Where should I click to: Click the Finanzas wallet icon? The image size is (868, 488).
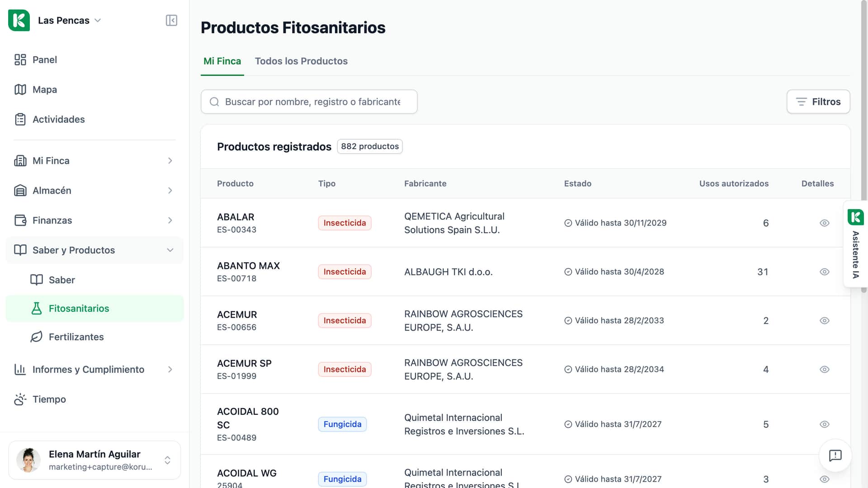(x=20, y=221)
